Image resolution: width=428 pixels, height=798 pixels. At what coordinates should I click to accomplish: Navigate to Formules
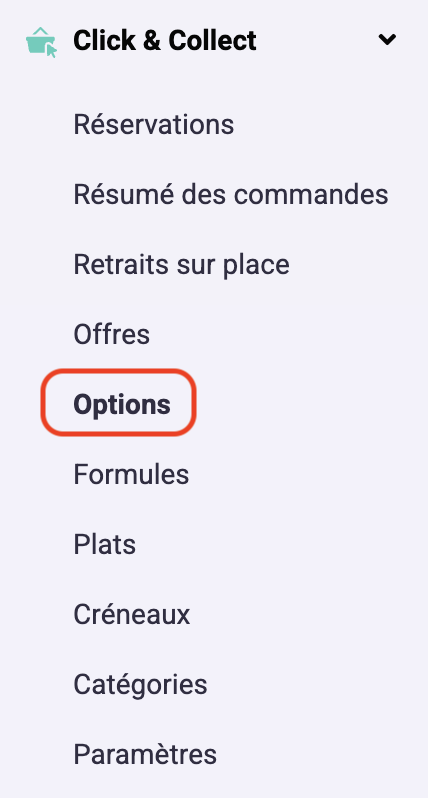tap(131, 474)
